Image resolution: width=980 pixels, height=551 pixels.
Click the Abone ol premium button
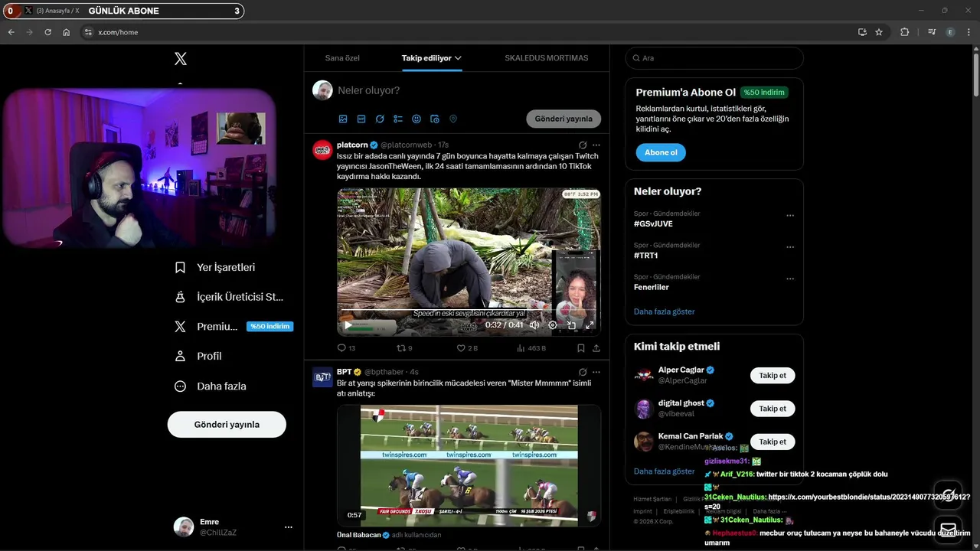point(661,152)
